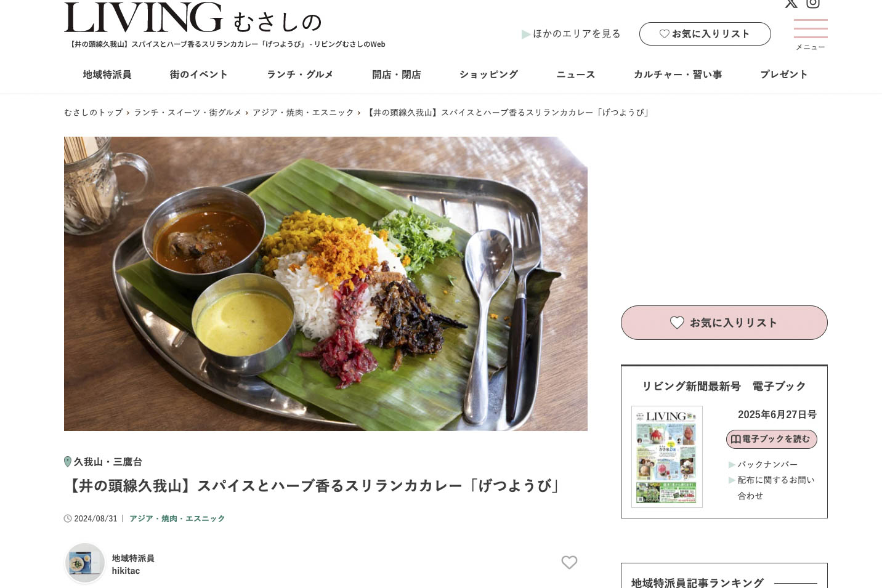Screen dimensions: 882x588
Task: Select the プレゼント nav menu item
Action: (x=783, y=75)
